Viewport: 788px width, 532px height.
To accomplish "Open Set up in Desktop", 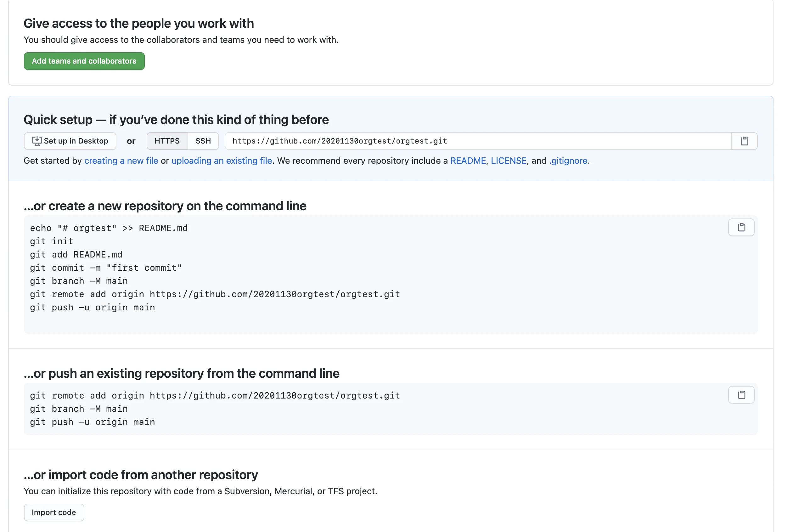I will [70, 141].
